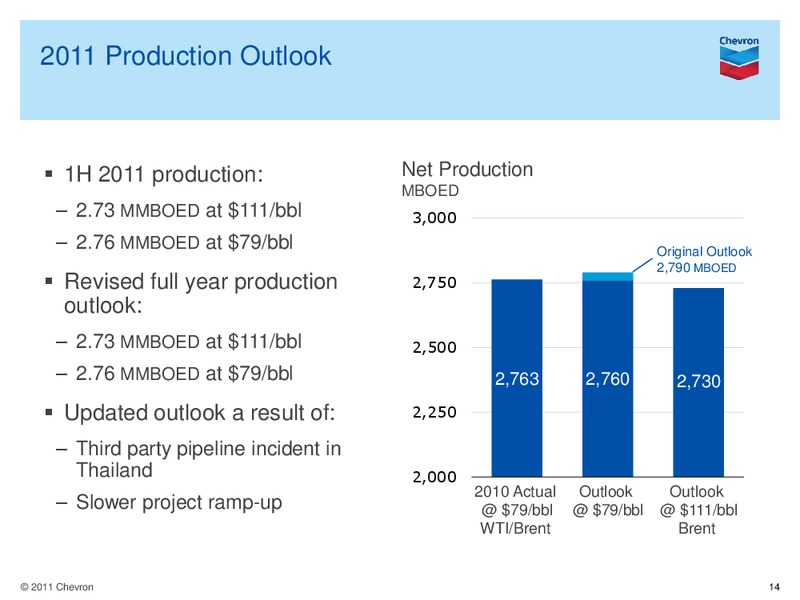Click 'Updated outlook a result of:' bullet

tap(199, 412)
